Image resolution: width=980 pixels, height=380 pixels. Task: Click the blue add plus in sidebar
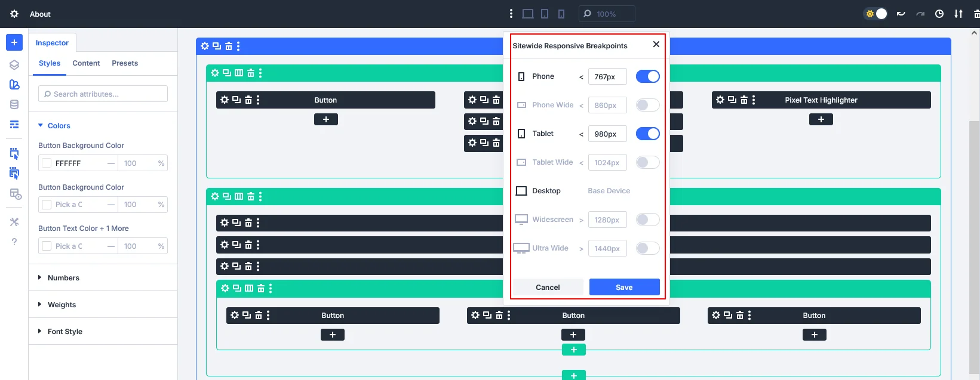(x=14, y=42)
